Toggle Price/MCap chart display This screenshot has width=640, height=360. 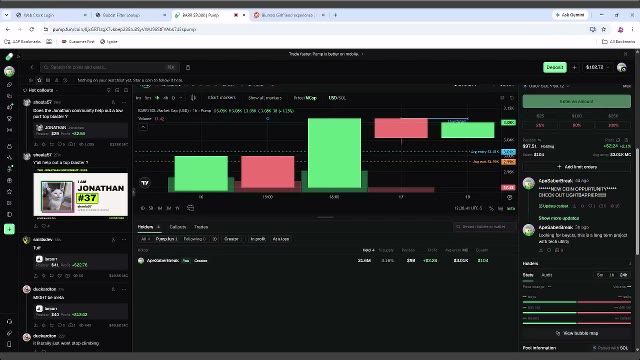[305, 98]
